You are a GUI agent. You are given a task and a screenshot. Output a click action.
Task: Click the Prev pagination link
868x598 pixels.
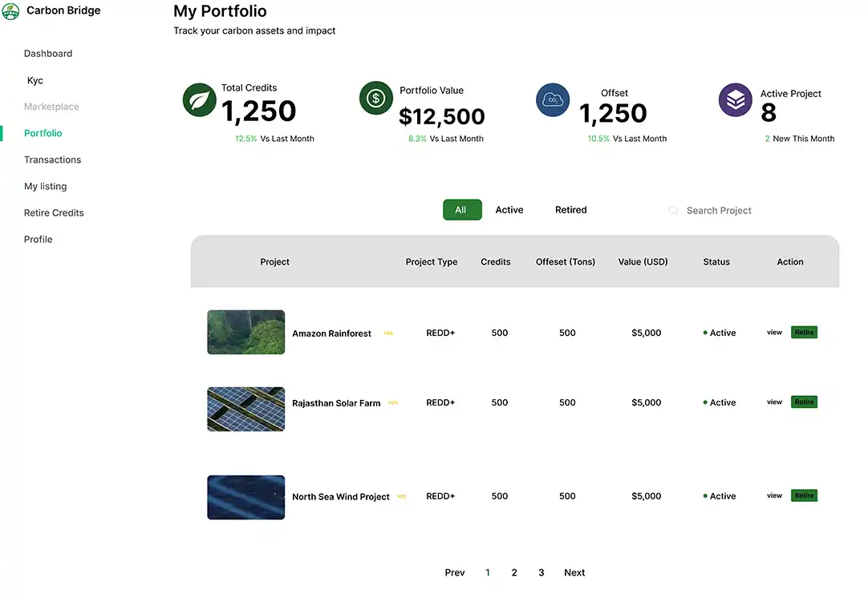455,572
